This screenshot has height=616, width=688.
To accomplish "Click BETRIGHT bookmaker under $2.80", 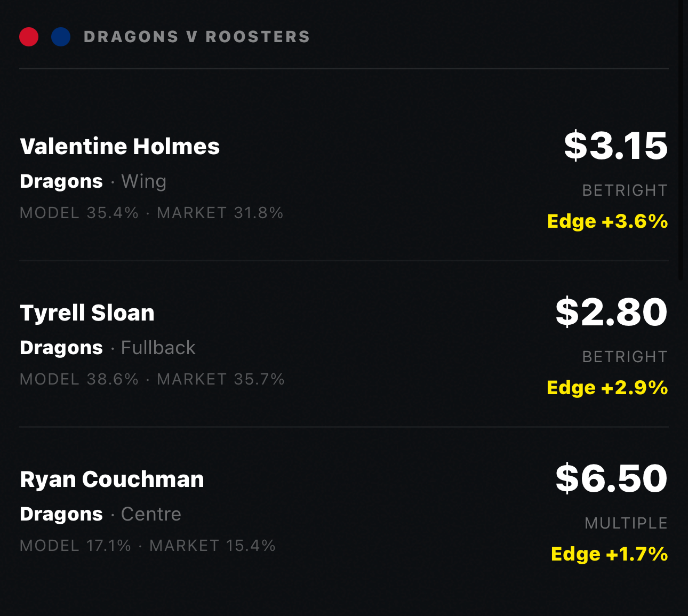I will pyautogui.click(x=625, y=357).
